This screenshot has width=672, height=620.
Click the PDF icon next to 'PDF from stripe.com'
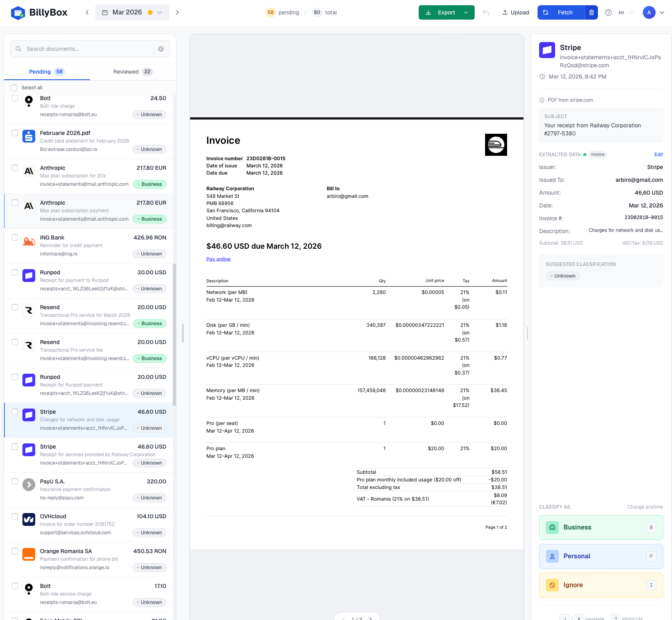(542, 100)
